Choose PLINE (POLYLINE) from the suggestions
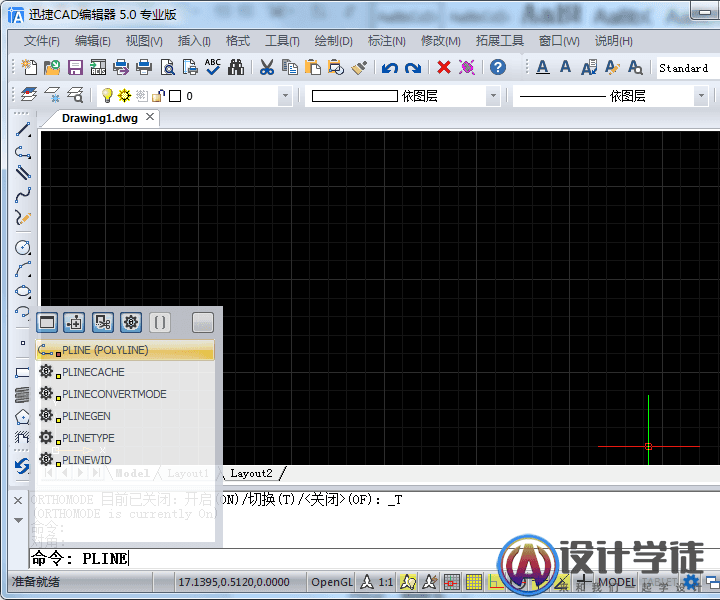 pyautogui.click(x=125, y=350)
